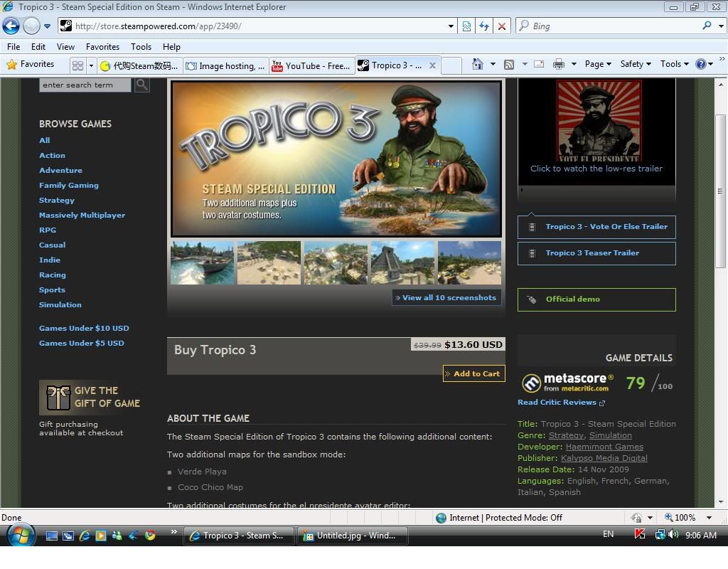
Task: Expand the tab list dropdown arrow
Action: click(91, 65)
